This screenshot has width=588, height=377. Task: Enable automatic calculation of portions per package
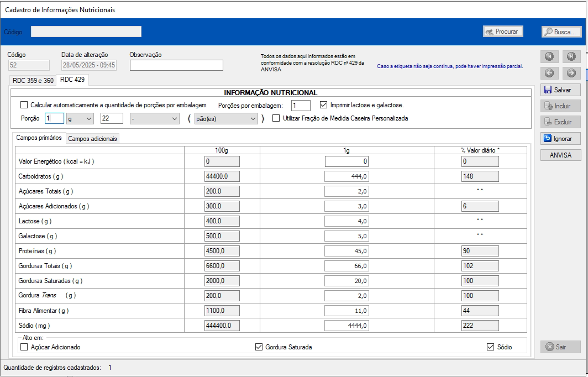(x=24, y=105)
